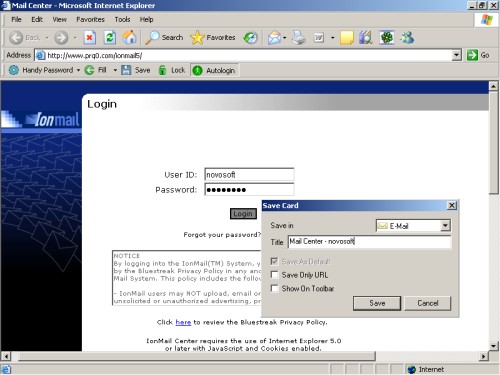Viewport: 500px width, 375px height.
Task: Close the Save Card dialog
Action: (x=452, y=205)
